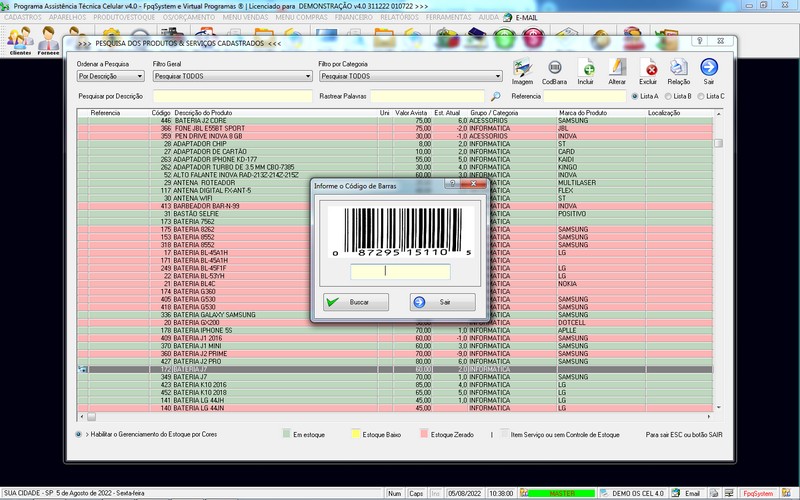Select the BATERIA IPHONE 5S row
This screenshot has width=800, height=500.
(x=395, y=331)
